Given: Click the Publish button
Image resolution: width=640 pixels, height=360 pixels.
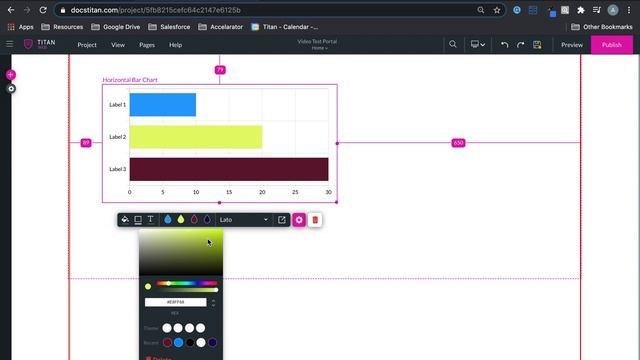Looking at the screenshot, I should coord(612,45).
